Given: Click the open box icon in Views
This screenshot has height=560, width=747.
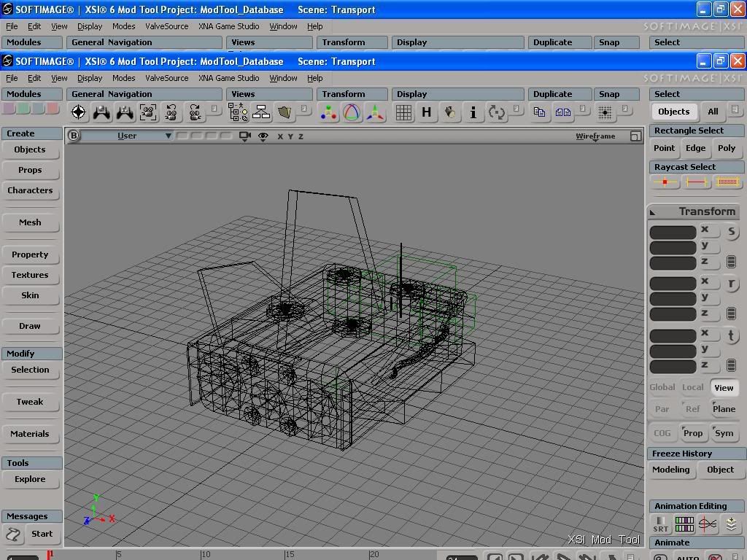Looking at the screenshot, I should pos(285,112).
